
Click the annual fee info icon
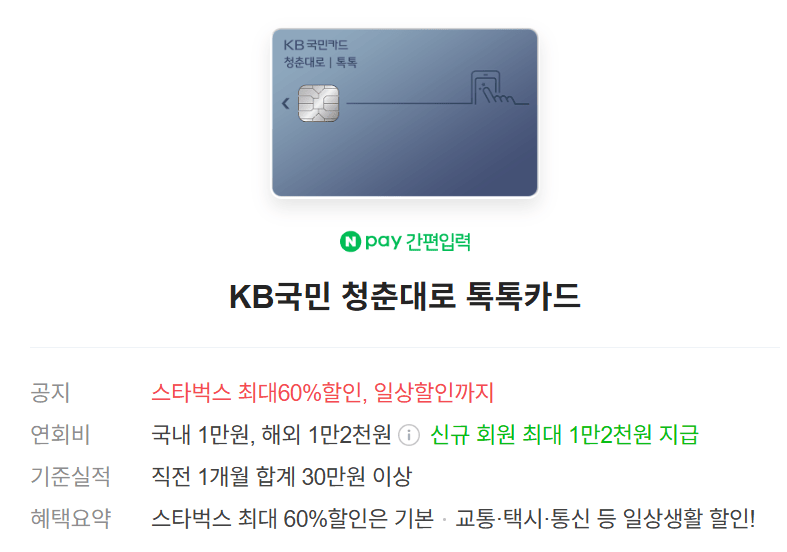pyautogui.click(x=409, y=435)
